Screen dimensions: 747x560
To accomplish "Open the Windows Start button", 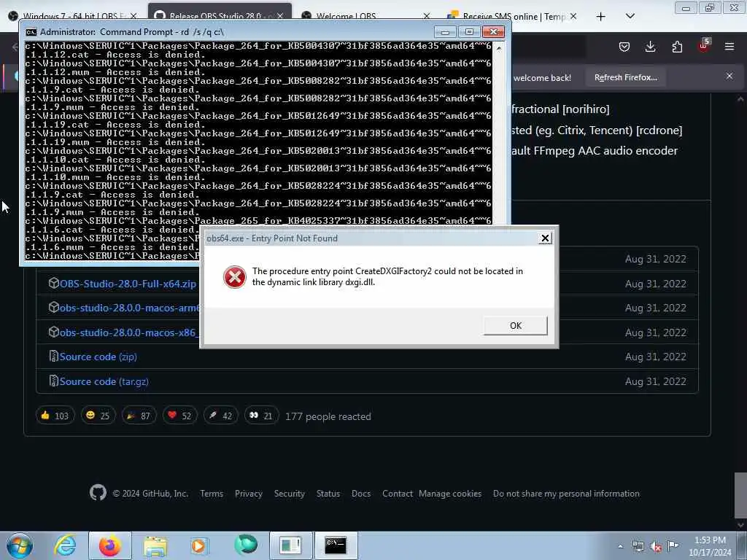I will click(x=20, y=545).
